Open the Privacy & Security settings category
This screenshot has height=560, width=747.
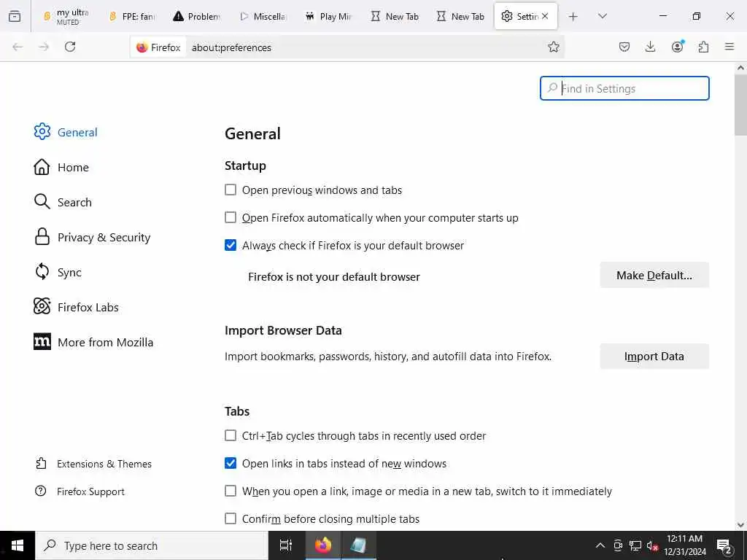[x=104, y=238]
